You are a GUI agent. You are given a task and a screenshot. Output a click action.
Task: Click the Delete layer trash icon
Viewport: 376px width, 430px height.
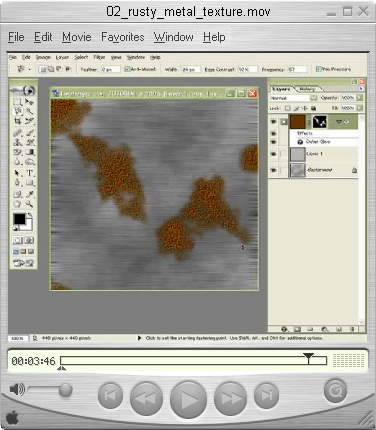pyautogui.click(x=352, y=329)
